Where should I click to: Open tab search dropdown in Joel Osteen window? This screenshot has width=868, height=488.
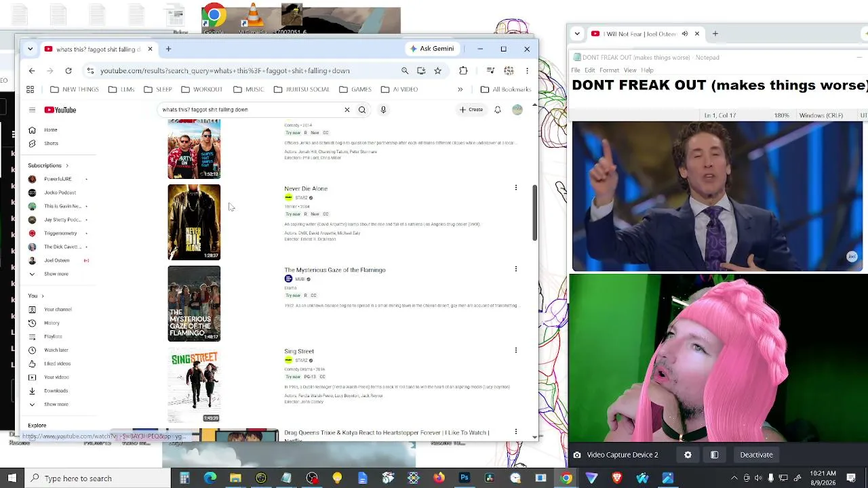coord(577,34)
